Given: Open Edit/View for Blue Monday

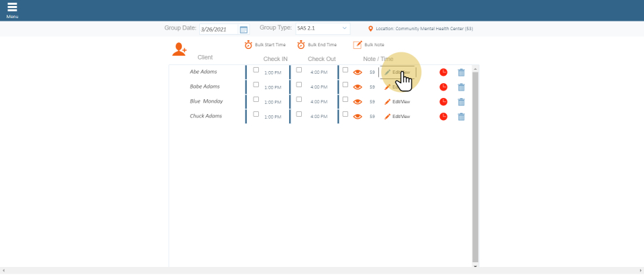Looking at the screenshot, I should pyautogui.click(x=397, y=102).
